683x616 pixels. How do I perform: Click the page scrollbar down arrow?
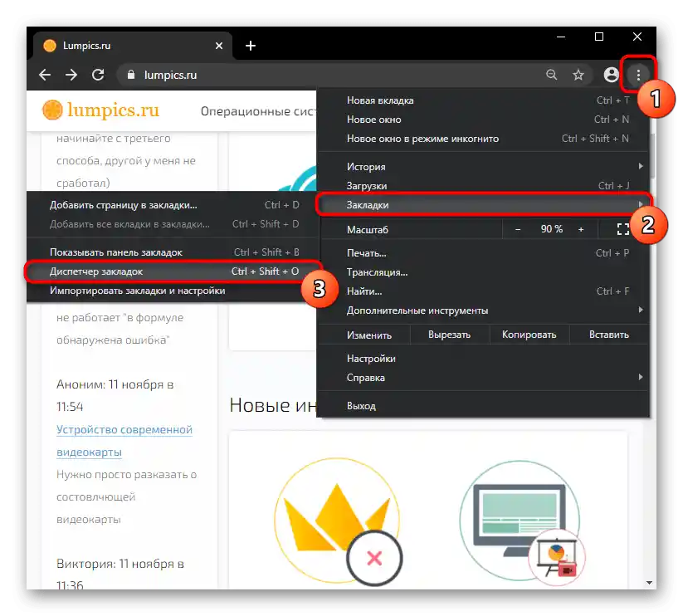tap(649, 583)
